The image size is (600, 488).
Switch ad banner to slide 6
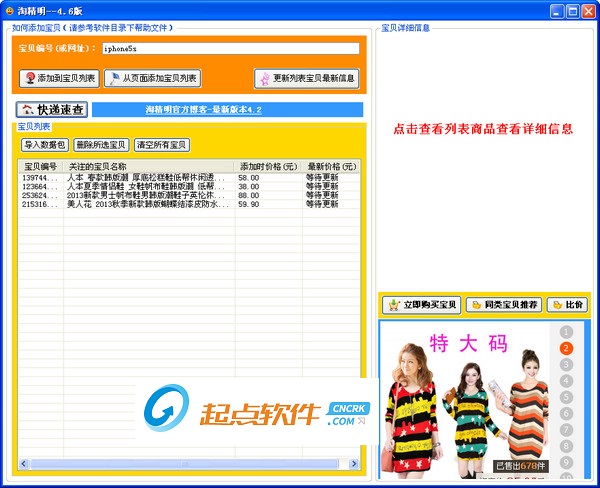tap(566, 414)
